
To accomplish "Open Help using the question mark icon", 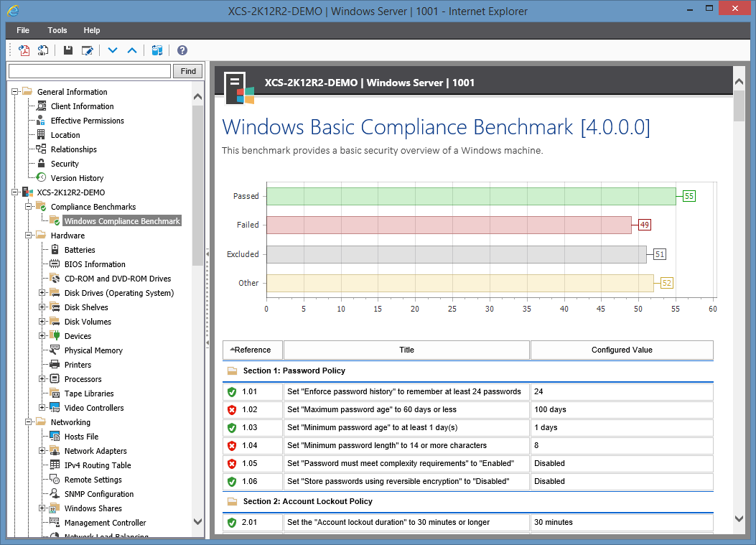I will [182, 50].
